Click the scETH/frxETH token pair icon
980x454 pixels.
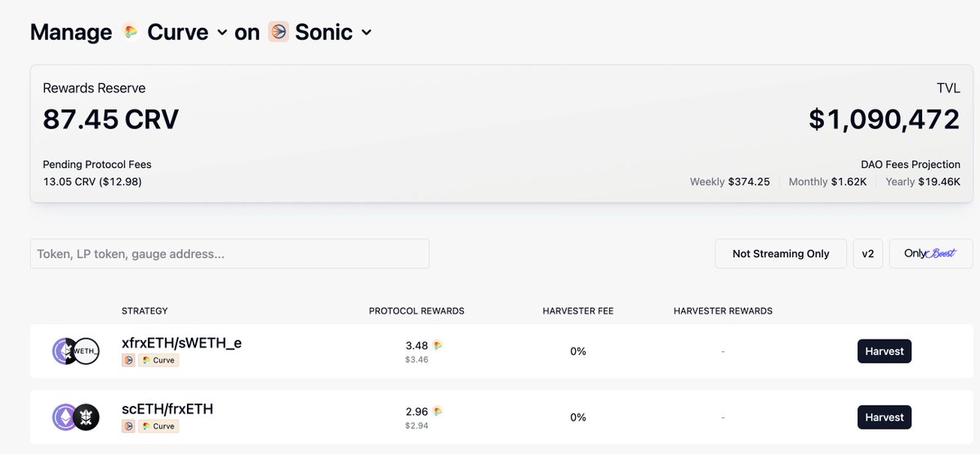click(76, 417)
